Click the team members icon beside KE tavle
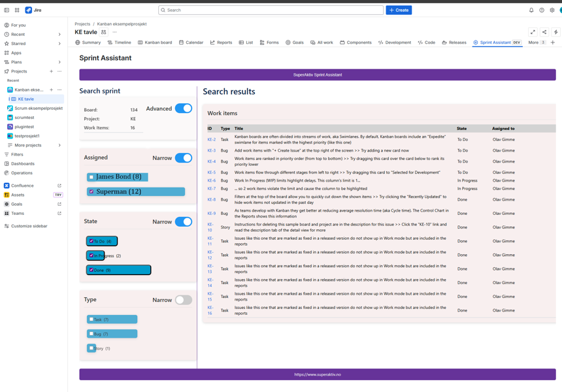This screenshot has width=562, height=392. pyautogui.click(x=103, y=32)
